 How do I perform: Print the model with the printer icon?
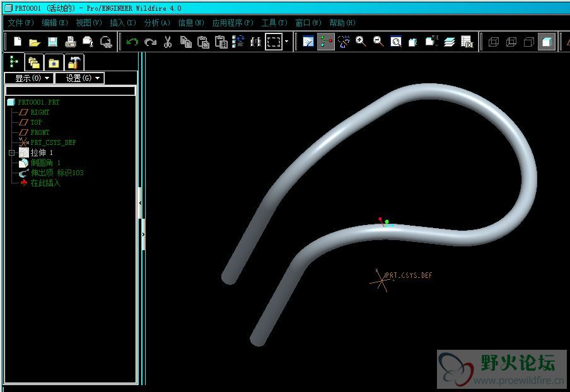(71, 42)
